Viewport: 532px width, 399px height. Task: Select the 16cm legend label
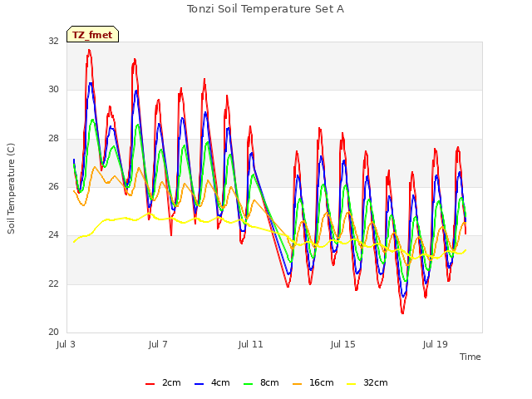(x=322, y=382)
